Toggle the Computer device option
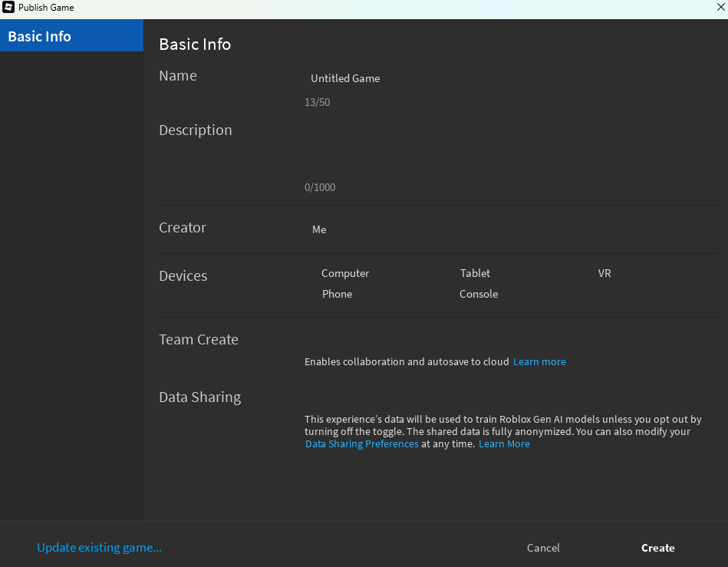 (345, 273)
